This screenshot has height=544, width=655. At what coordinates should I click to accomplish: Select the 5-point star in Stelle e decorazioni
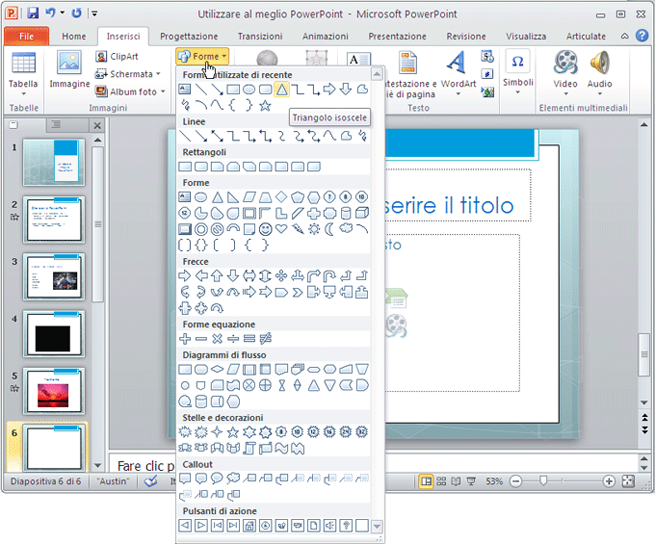tap(233, 432)
